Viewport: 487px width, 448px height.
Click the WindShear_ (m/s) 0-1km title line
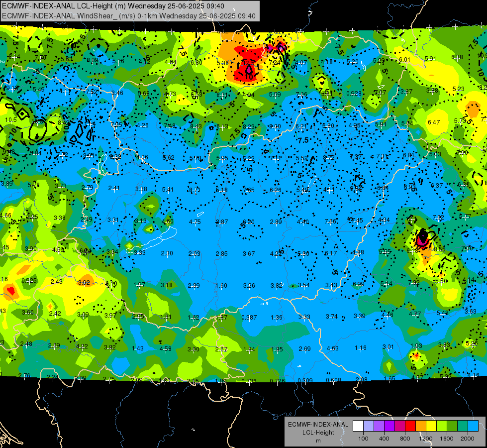coord(128,16)
